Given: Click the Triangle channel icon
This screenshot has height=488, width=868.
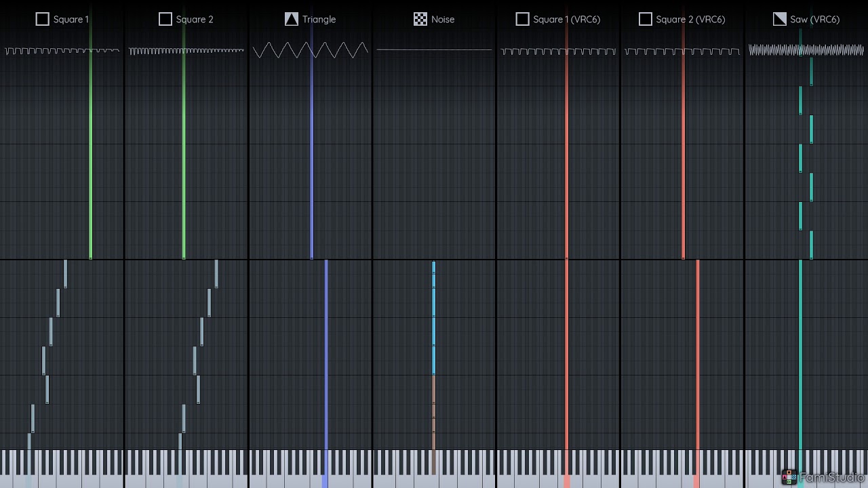Looking at the screenshot, I should pyautogui.click(x=292, y=19).
